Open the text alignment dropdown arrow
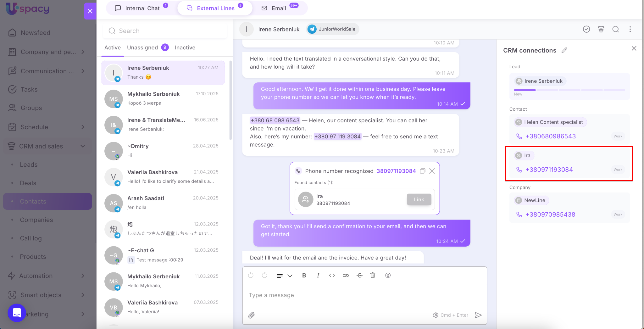The width and height of the screenshot is (644, 329). click(x=290, y=276)
